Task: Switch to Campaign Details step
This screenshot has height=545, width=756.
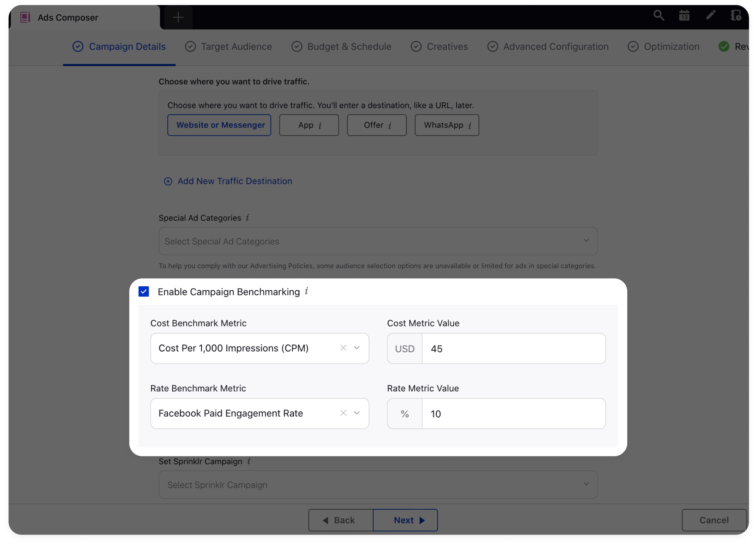Action: click(x=119, y=47)
